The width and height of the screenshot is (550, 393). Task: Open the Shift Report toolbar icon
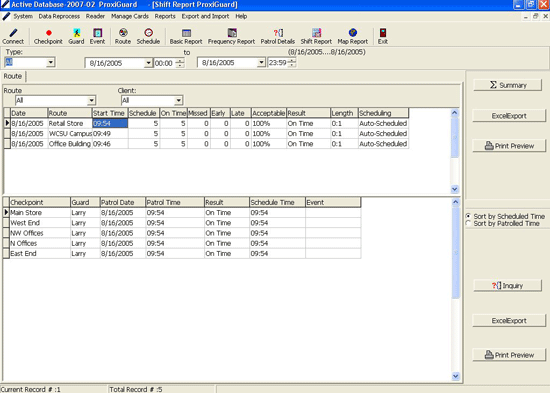316,36
